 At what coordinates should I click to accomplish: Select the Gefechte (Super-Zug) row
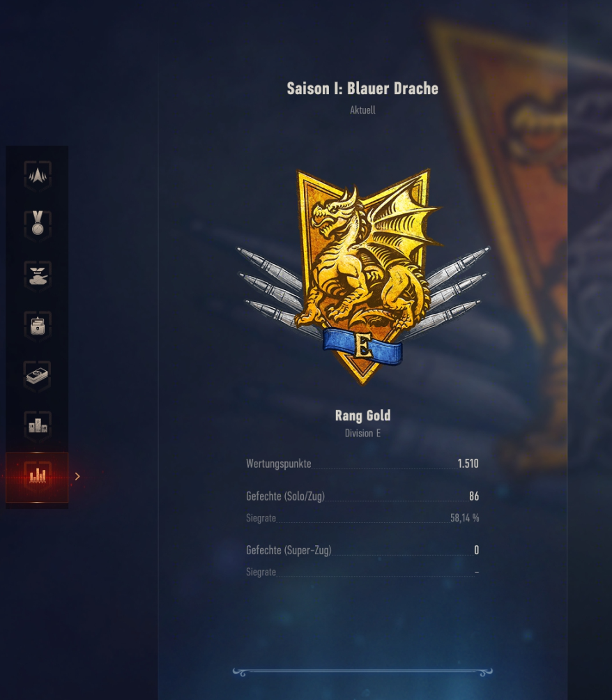point(362,550)
